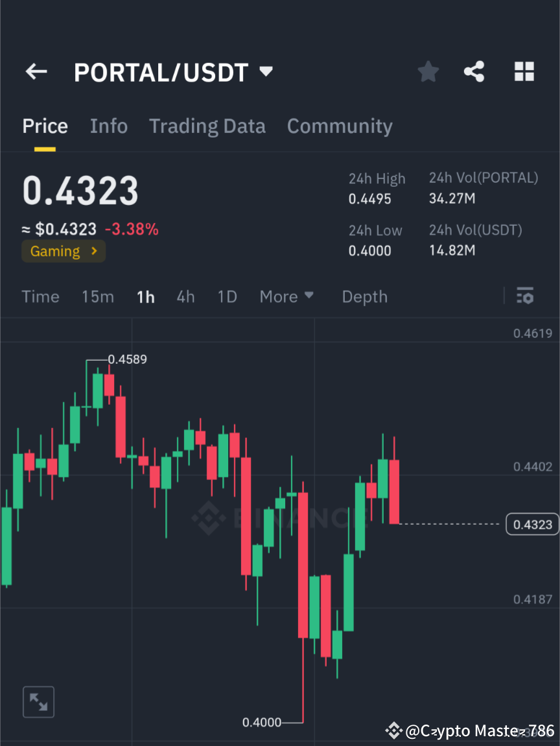The image size is (560, 746).
Task: Select the 15m timeframe
Action: pyautogui.click(x=97, y=296)
